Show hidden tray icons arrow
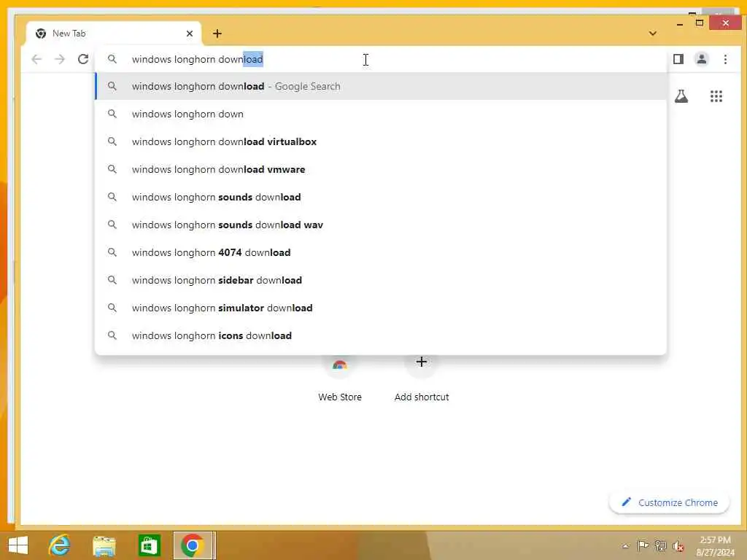This screenshot has width=747, height=560. (625, 546)
